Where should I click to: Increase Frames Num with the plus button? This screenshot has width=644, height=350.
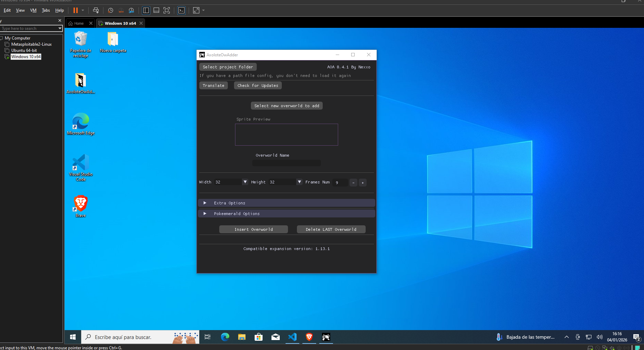point(363,182)
